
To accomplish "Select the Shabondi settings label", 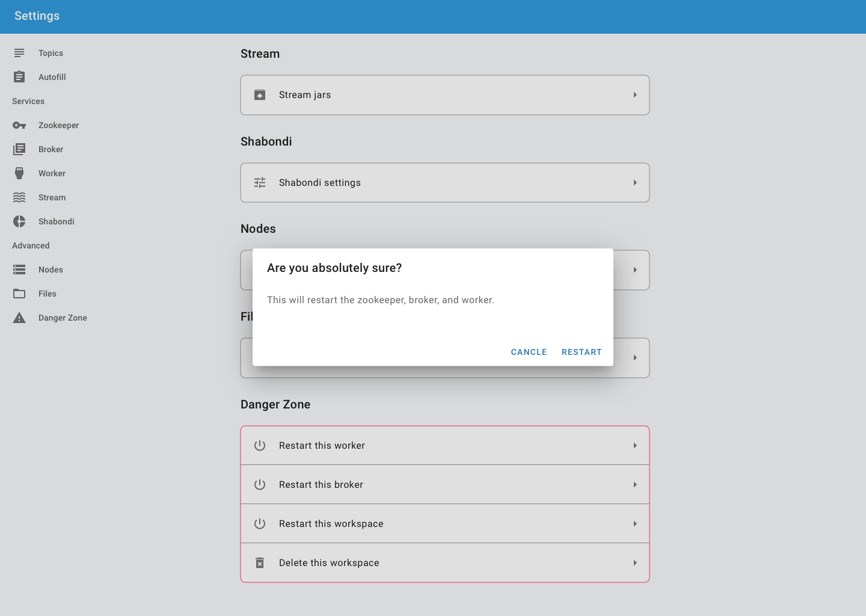I will (320, 183).
